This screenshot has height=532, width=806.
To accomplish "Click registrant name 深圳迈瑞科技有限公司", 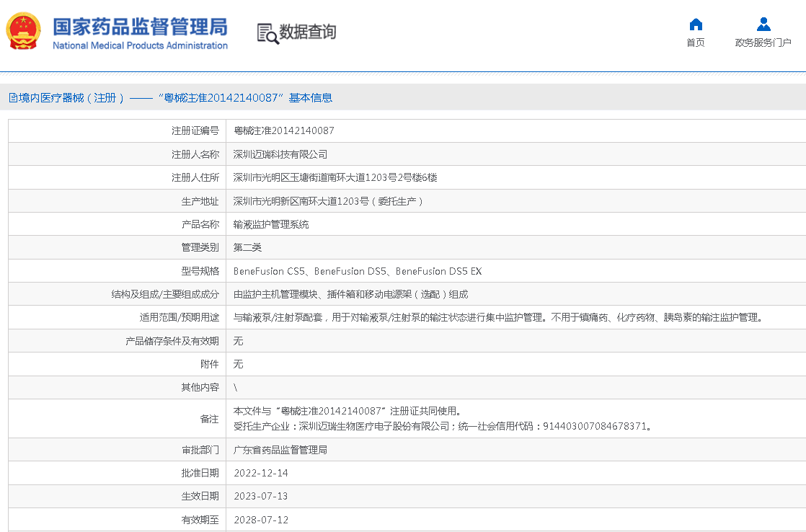I will [280, 154].
